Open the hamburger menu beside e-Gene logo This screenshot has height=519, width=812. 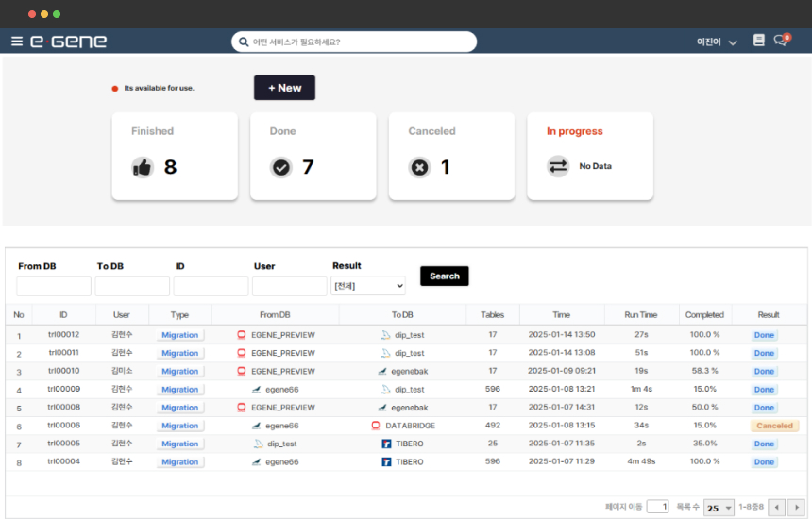point(16,42)
